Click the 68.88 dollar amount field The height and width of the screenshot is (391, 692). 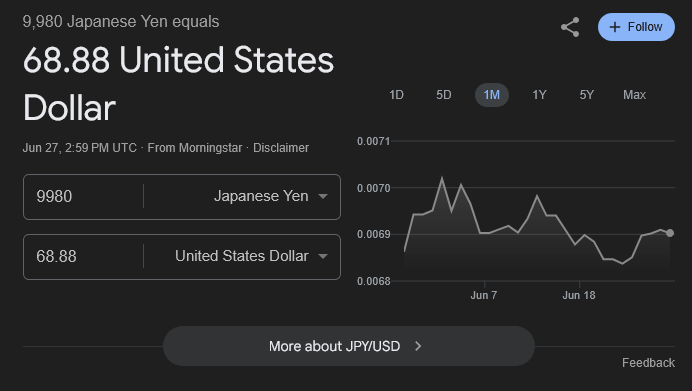(x=83, y=256)
